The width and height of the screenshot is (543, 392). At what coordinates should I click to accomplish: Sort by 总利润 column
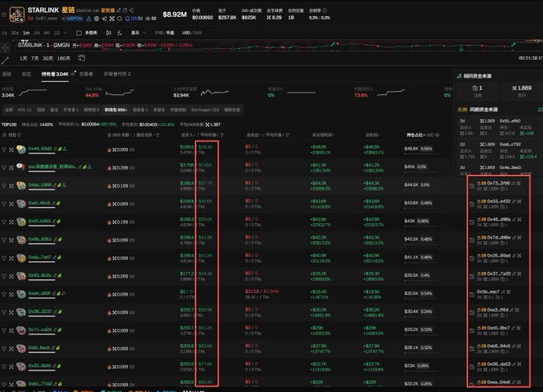pos(372,134)
